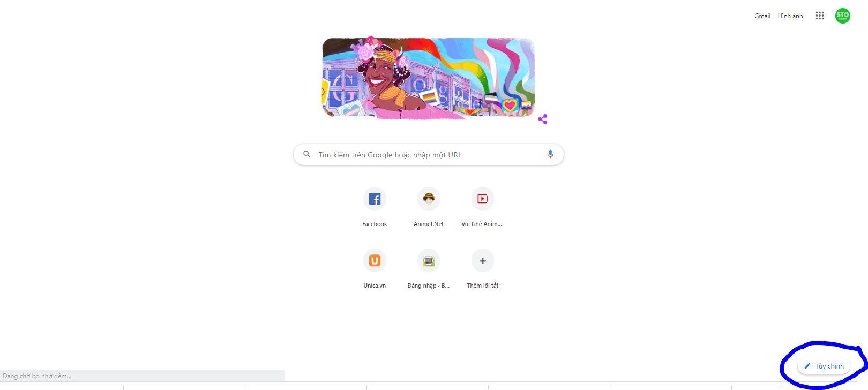
Task: Click the plus icon to add shortcut
Action: (482, 260)
